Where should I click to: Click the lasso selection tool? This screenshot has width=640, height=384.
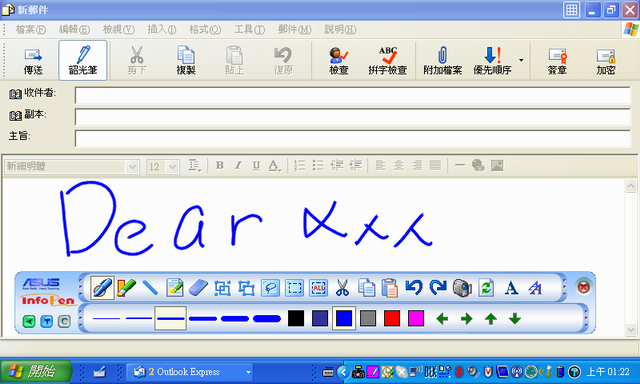(270, 288)
